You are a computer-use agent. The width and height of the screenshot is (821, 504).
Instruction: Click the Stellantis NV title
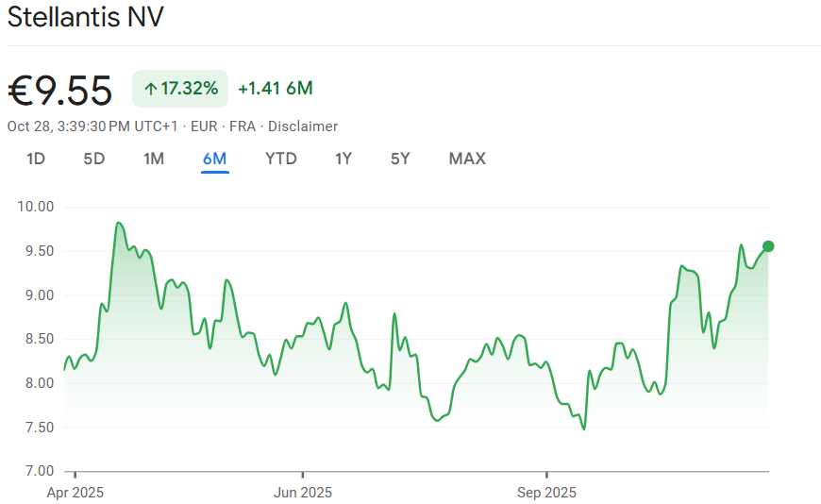[x=86, y=19]
